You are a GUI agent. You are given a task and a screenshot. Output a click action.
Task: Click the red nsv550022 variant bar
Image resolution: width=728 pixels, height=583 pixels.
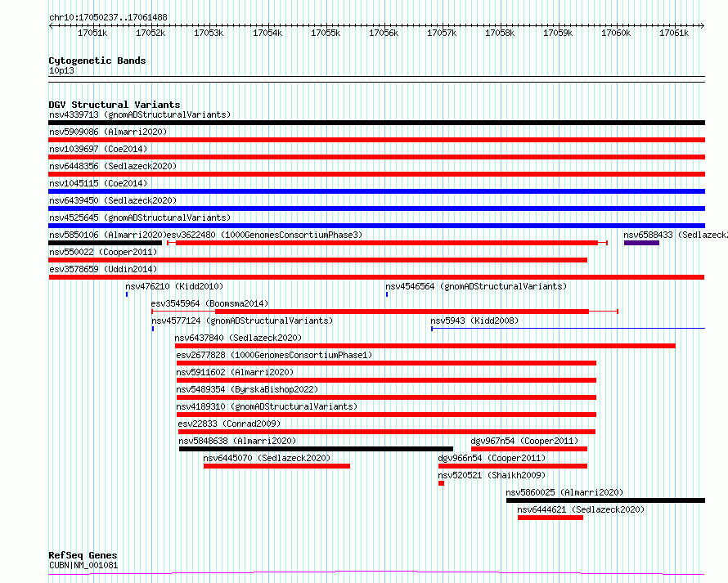(318, 260)
